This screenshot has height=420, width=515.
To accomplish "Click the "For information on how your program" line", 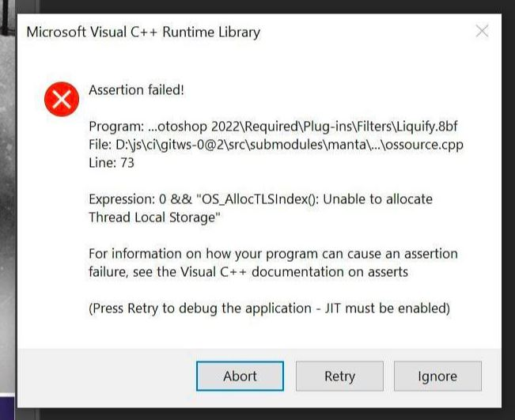I will (x=273, y=254).
